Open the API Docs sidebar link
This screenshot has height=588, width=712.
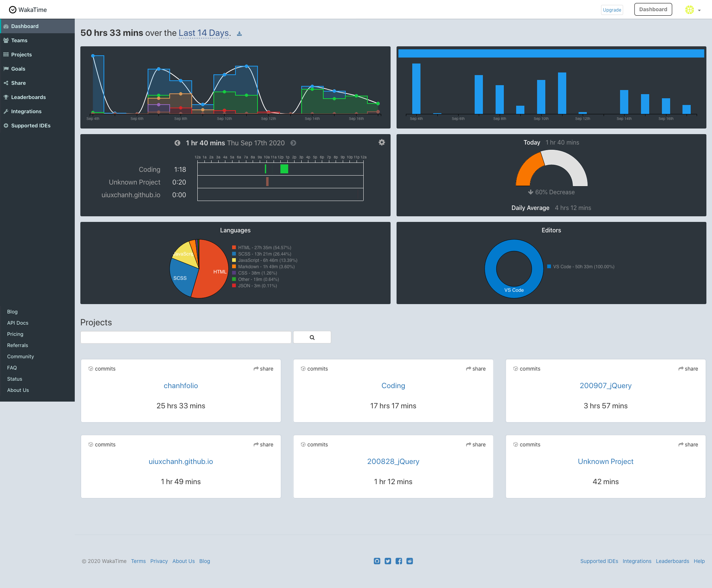click(x=18, y=323)
